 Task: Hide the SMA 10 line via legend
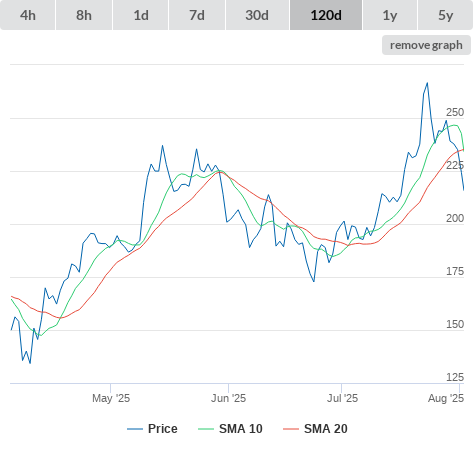coord(230,429)
